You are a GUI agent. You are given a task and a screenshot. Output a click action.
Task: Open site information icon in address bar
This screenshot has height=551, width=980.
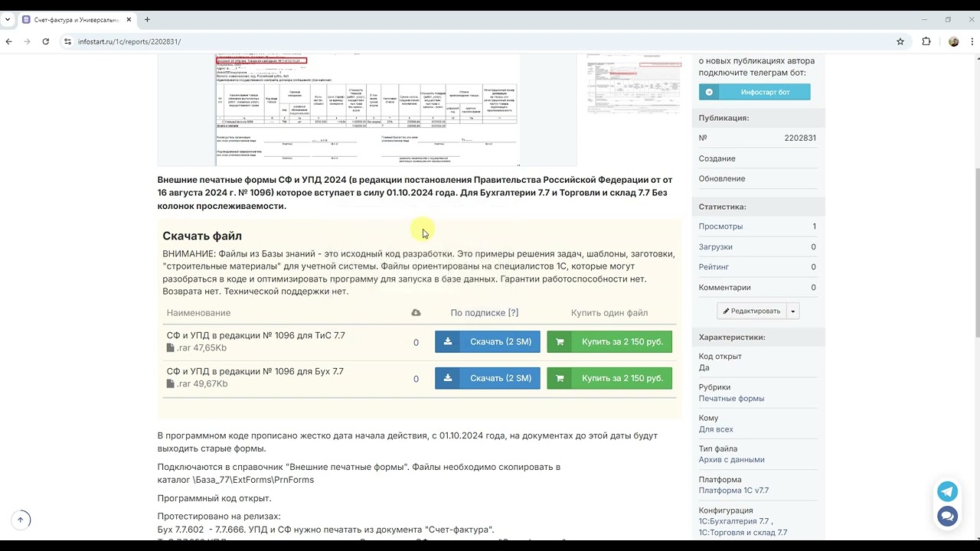(x=67, y=41)
